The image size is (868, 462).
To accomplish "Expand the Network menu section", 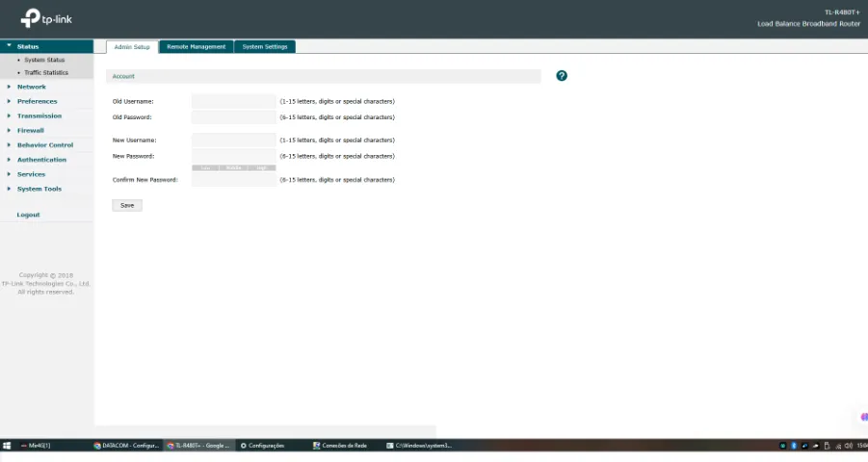I will [x=32, y=87].
